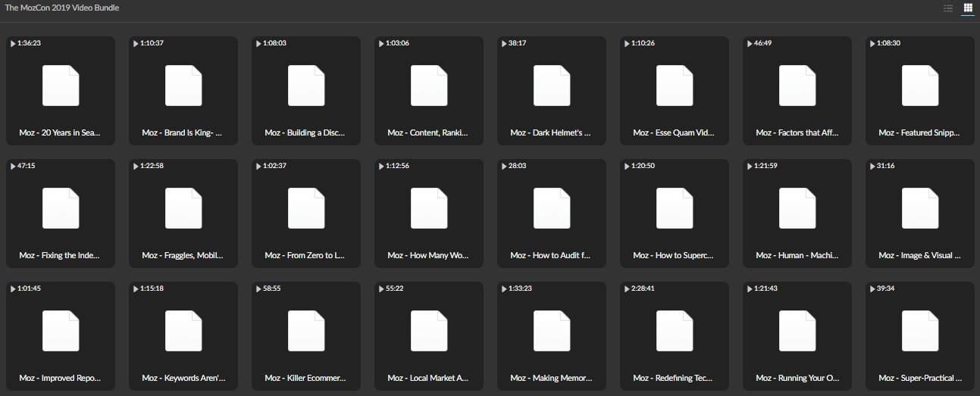Play the 1:10:37 video
The height and width of the screenshot is (396, 980).
[136, 43]
